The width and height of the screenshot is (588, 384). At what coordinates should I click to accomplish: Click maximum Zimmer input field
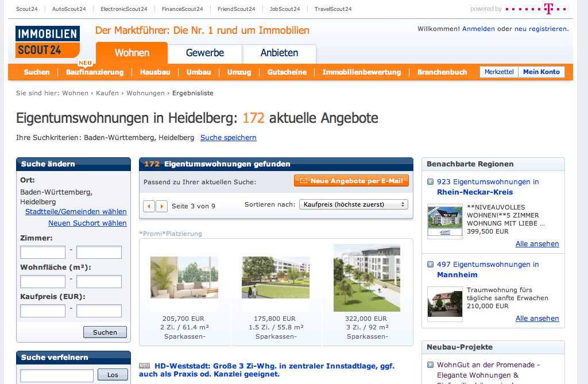tap(99, 253)
